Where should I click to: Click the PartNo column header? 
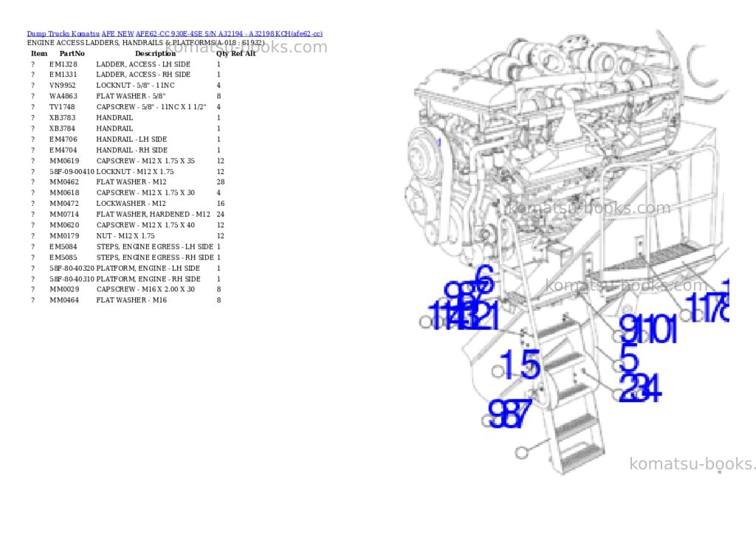(x=72, y=53)
